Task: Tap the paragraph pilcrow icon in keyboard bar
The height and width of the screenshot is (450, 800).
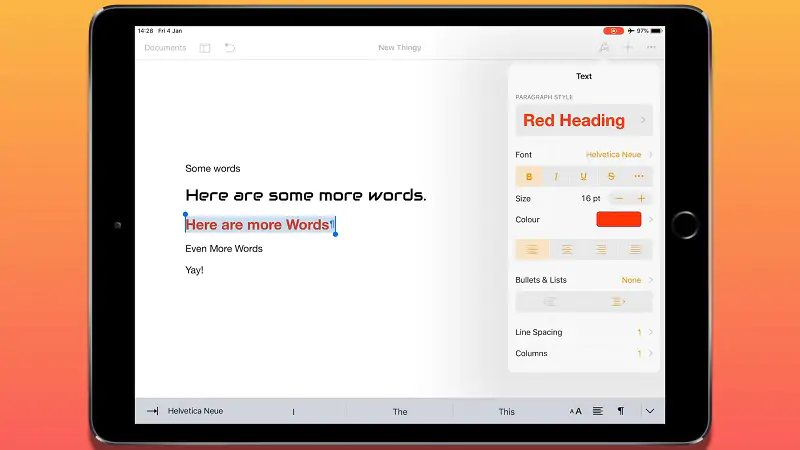Action: (621, 411)
